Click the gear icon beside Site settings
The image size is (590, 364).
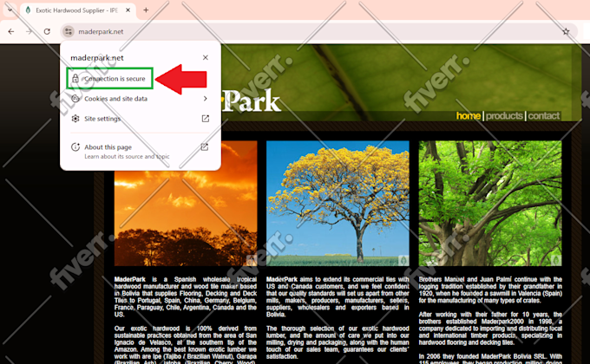click(x=75, y=119)
